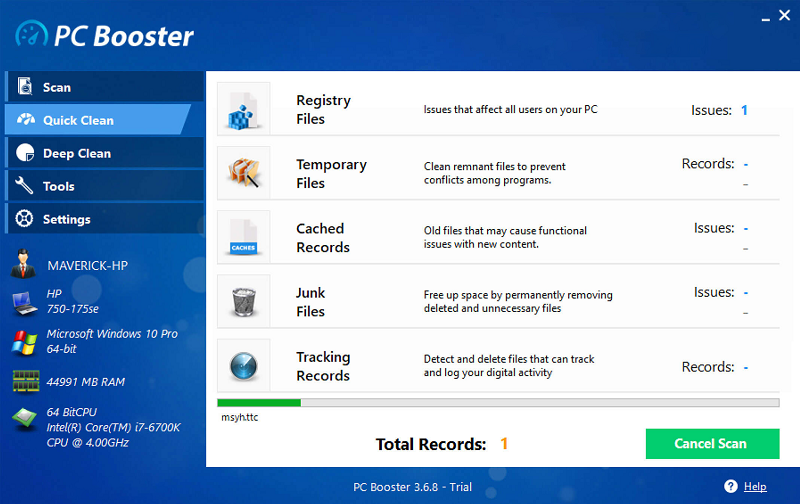Click the Cached Records title
The width and height of the screenshot is (800, 504).
(323, 238)
